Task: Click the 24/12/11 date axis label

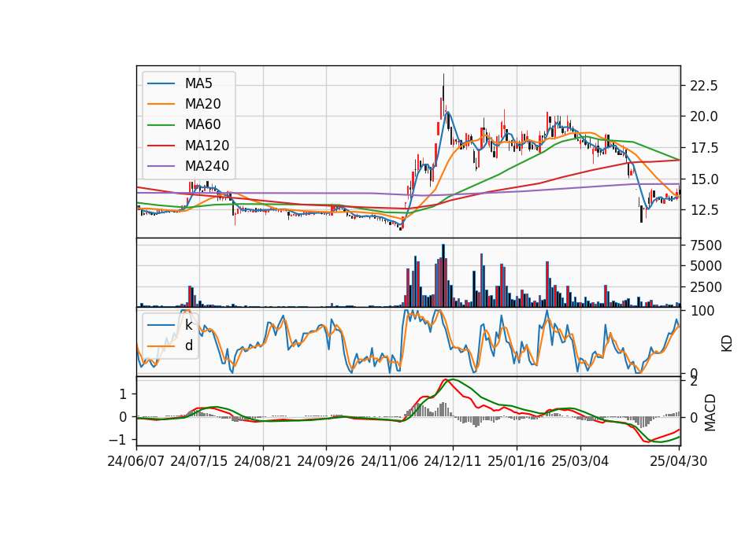Action: [453, 461]
